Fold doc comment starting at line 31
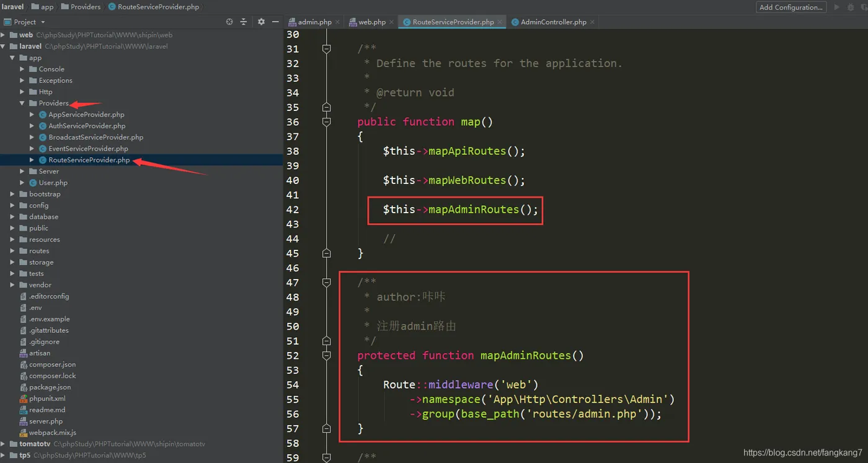 (x=327, y=49)
